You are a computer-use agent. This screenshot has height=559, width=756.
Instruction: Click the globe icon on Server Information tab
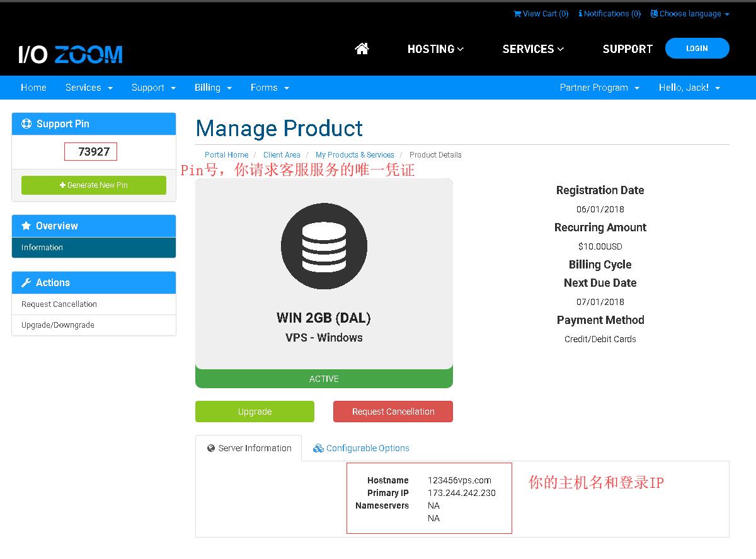pos(211,448)
